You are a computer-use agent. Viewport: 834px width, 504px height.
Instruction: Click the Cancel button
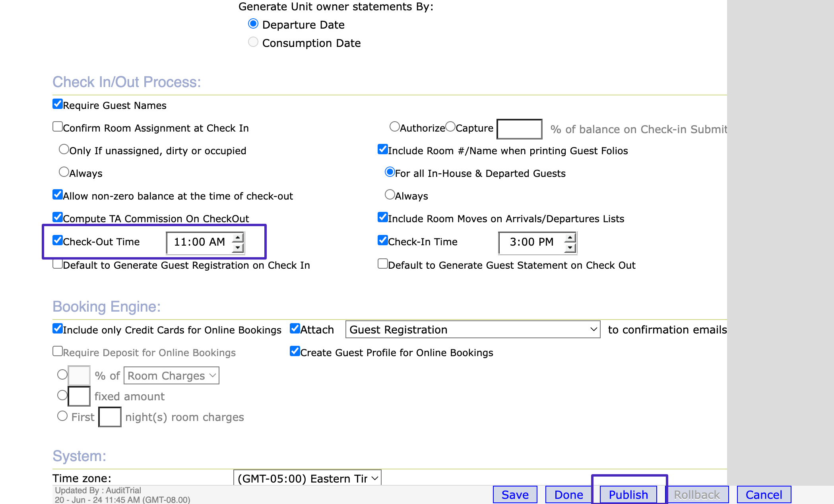pos(764,494)
